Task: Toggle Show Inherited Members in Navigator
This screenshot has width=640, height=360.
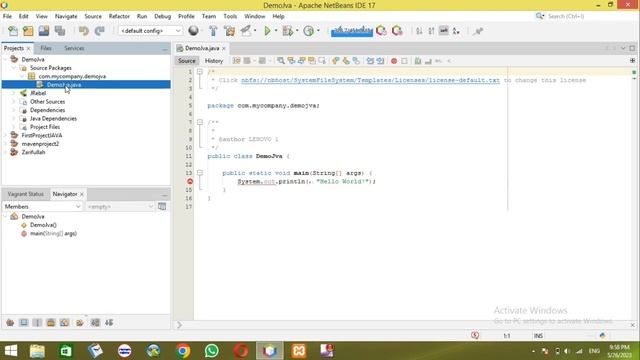Action: click(10, 322)
